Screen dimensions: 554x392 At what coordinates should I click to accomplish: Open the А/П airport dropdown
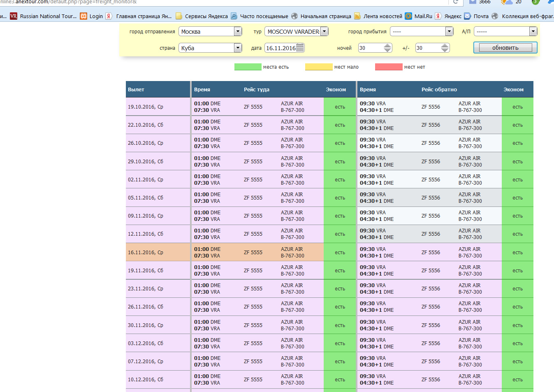click(x=533, y=32)
